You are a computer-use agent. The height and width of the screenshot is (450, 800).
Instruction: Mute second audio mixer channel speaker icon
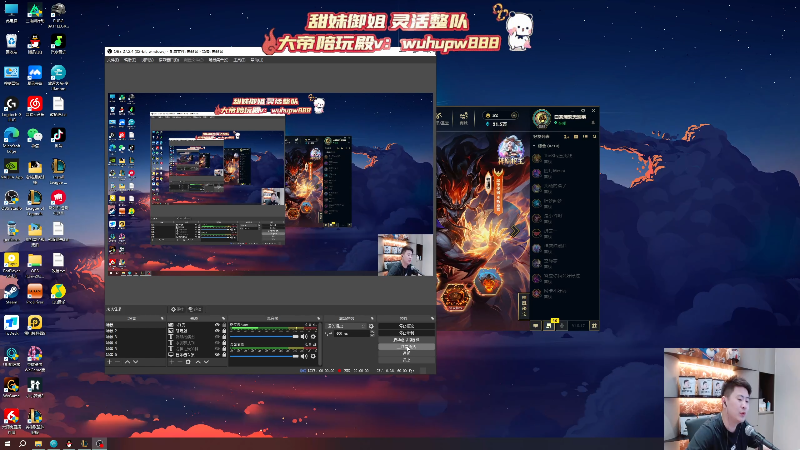304,356
